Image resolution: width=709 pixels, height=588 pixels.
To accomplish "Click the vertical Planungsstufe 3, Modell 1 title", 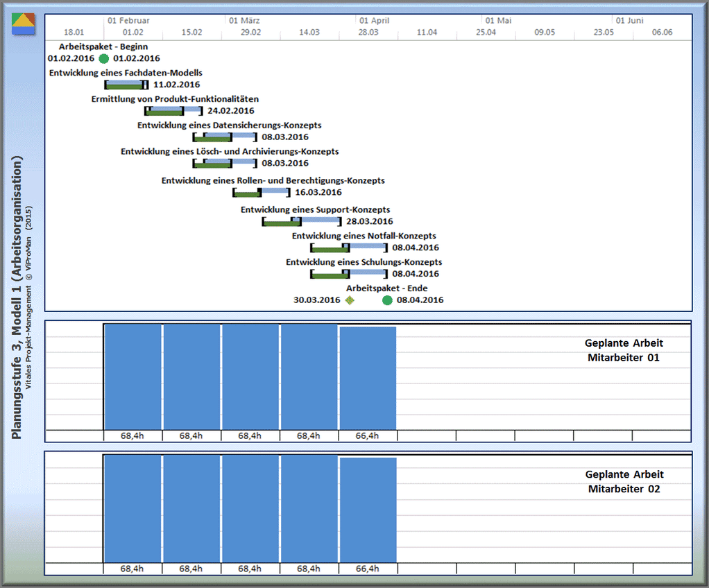I will coord(18,298).
